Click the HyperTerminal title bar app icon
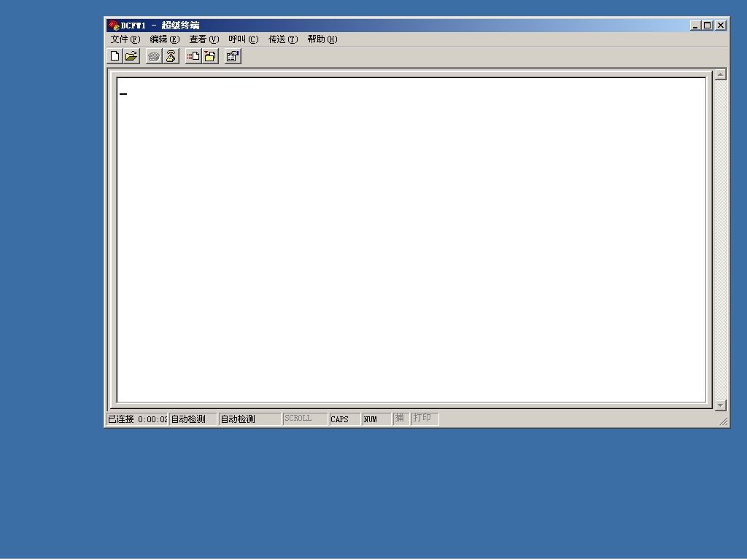The height and width of the screenshot is (560, 747). (113, 26)
